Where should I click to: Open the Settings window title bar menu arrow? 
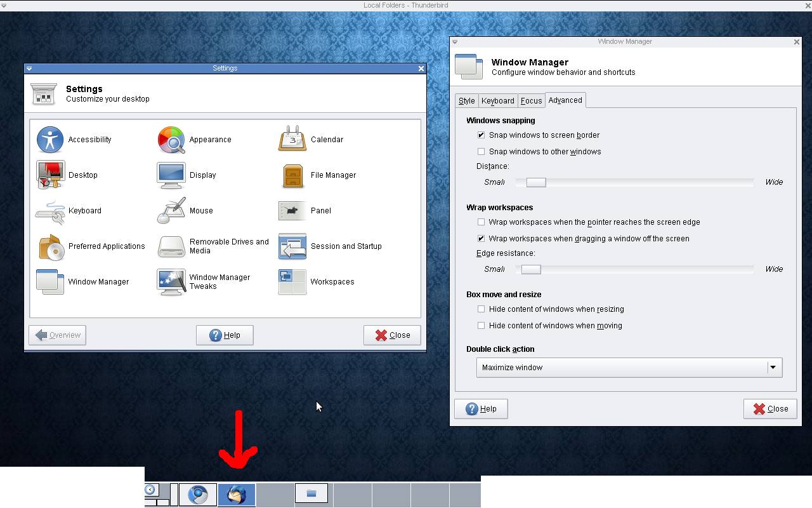pyautogui.click(x=29, y=69)
